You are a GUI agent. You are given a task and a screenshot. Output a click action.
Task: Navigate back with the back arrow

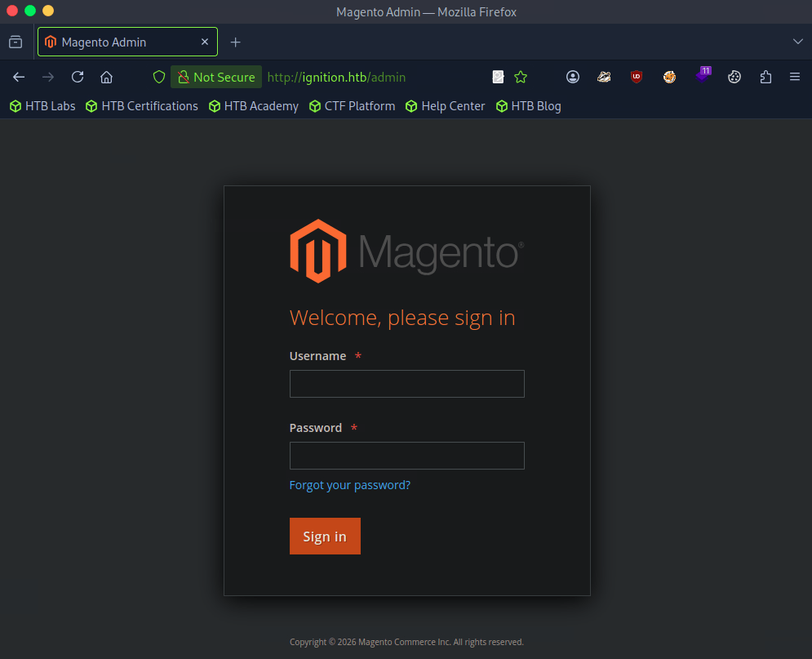(x=19, y=77)
